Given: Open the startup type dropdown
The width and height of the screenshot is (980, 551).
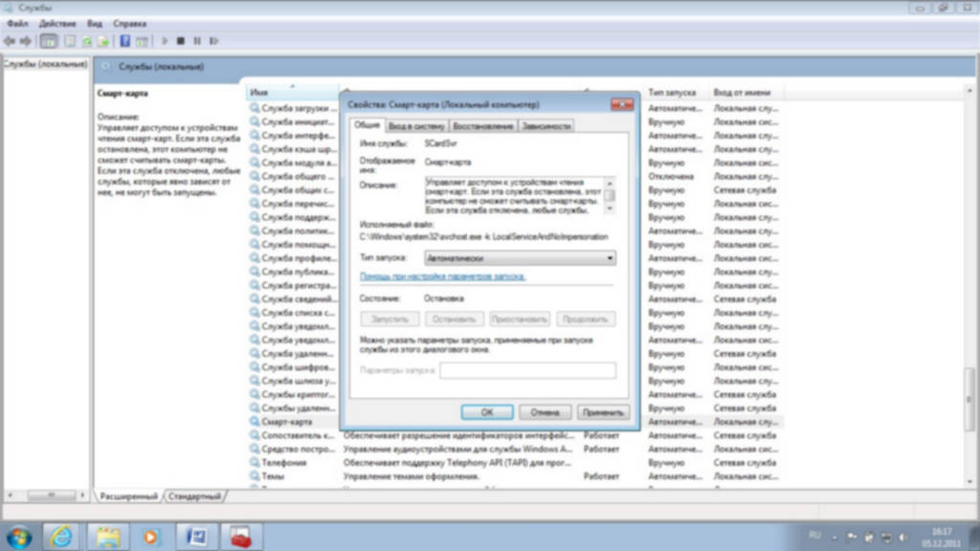Looking at the screenshot, I should tap(519, 258).
